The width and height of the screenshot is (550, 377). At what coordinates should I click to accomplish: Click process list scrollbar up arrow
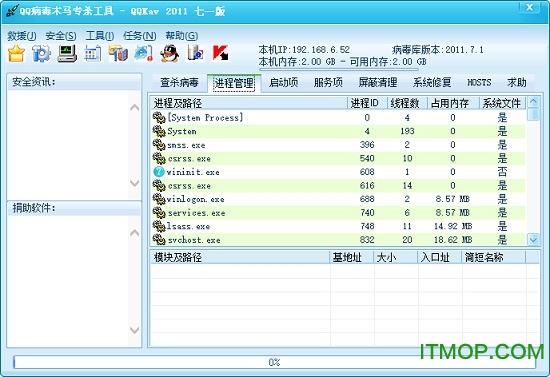(x=534, y=102)
